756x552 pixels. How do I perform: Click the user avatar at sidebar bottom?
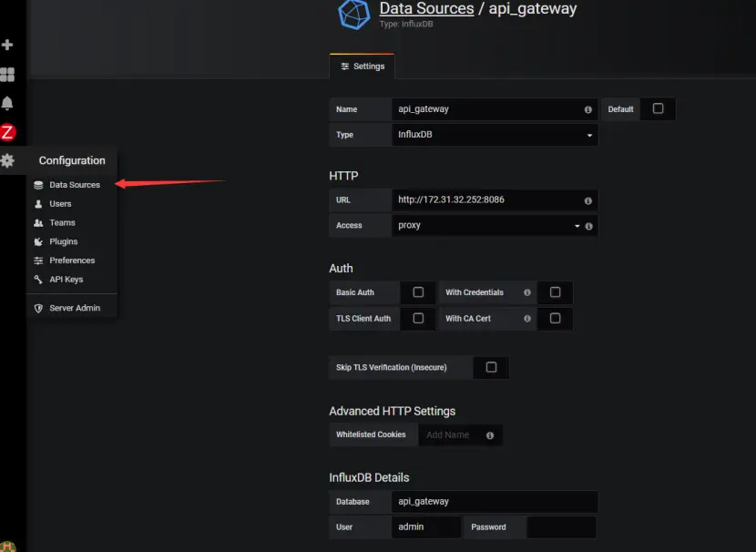click(7, 547)
